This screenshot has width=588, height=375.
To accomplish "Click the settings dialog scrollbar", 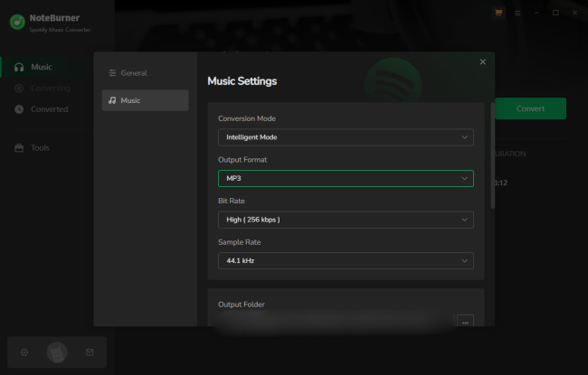I will tap(492, 155).
